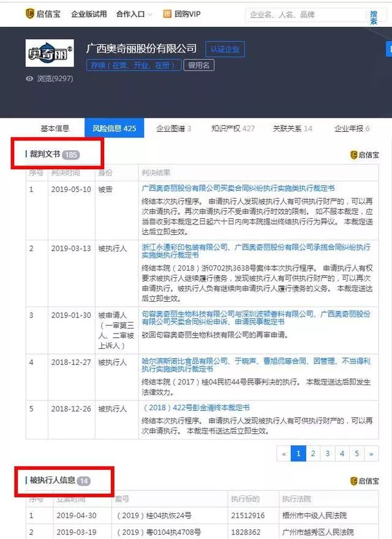Go to the next page with » arrow

point(371,454)
